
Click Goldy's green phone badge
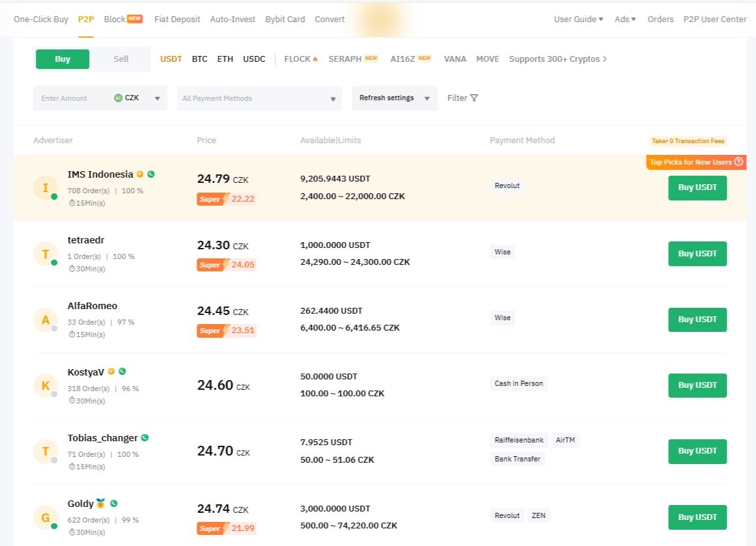point(114,503)
